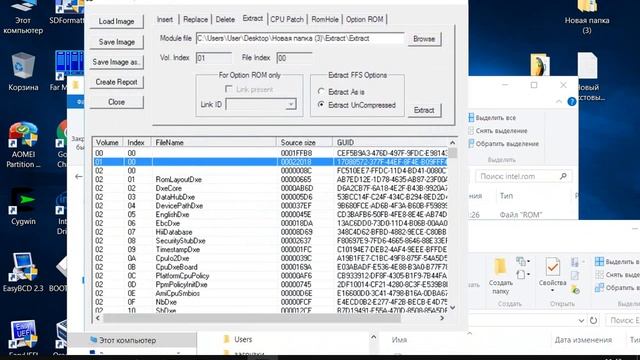
Task: Switch to the CPU Patch tab
Action: click(x=287, y=20)
